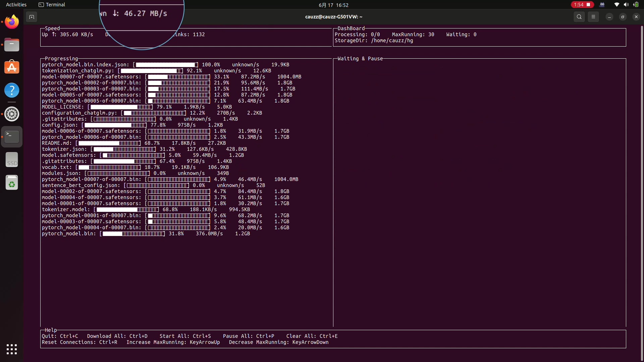The height and width of the screenshot is (362, 644).
Task: Stop the screen recording indicator
Action: click(582, 5)
